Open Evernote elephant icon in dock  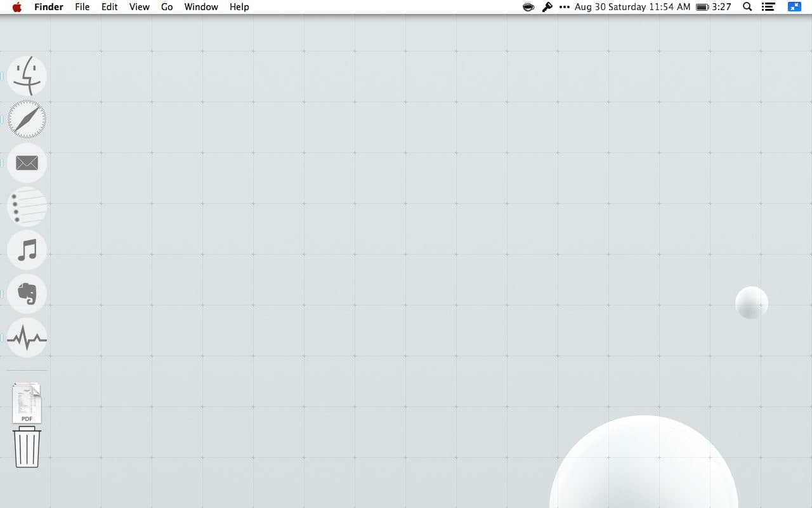27,294
